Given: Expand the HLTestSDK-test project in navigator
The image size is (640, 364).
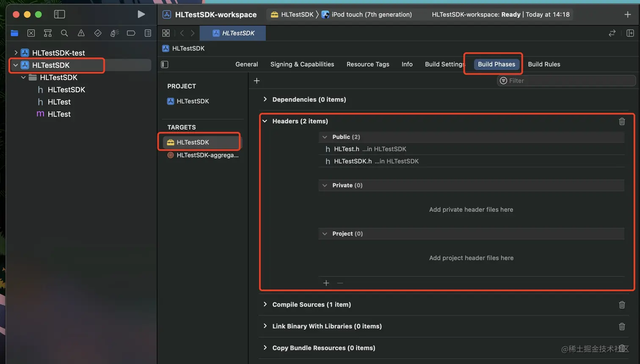Looking at the screenshot, I should (16, 53).
